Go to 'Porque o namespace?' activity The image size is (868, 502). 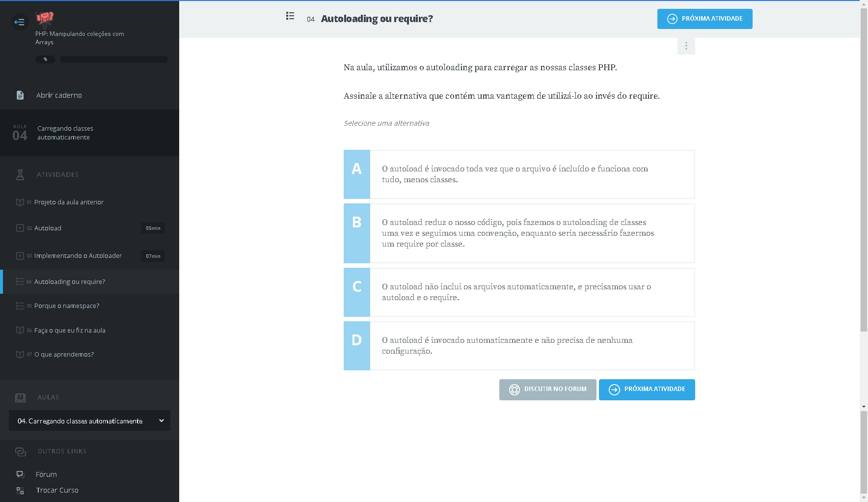coord(67,306)
